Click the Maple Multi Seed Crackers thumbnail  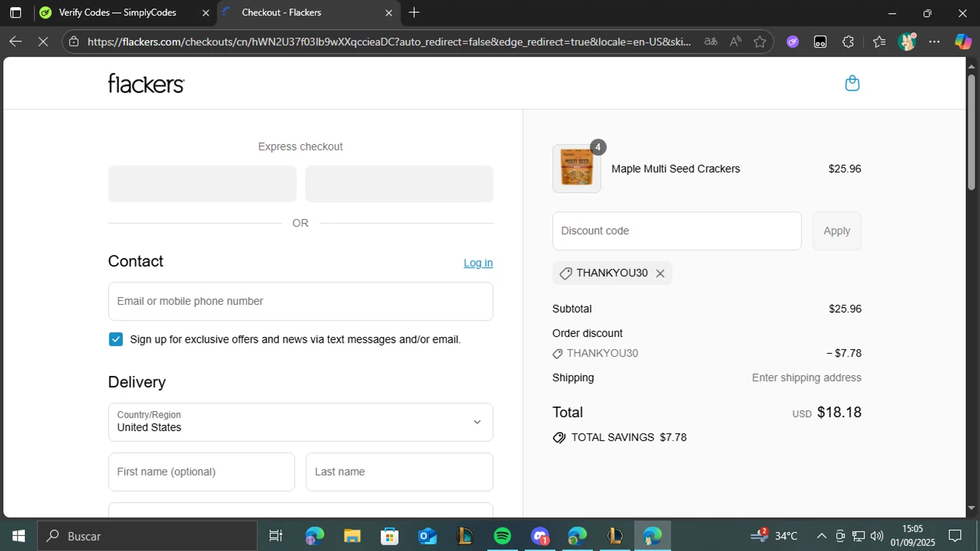pos(576,168)
